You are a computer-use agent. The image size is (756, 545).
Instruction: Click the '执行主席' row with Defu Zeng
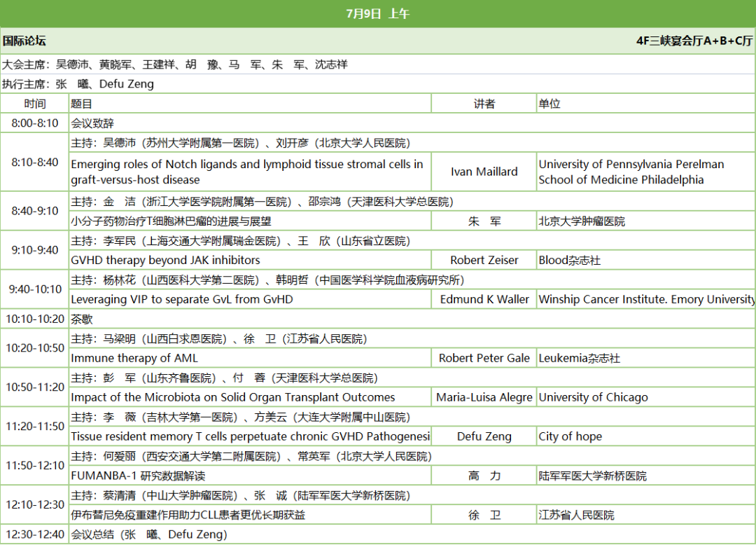click(377, 84)
